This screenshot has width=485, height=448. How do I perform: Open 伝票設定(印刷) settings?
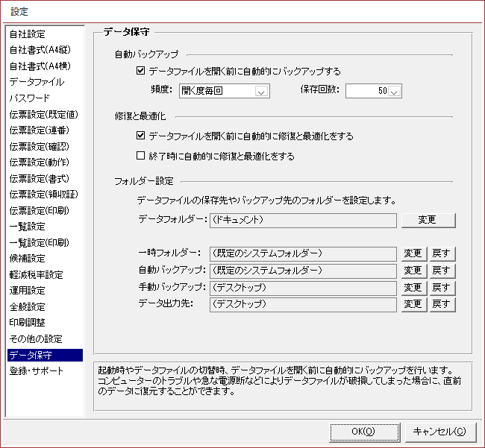(39, 210)
